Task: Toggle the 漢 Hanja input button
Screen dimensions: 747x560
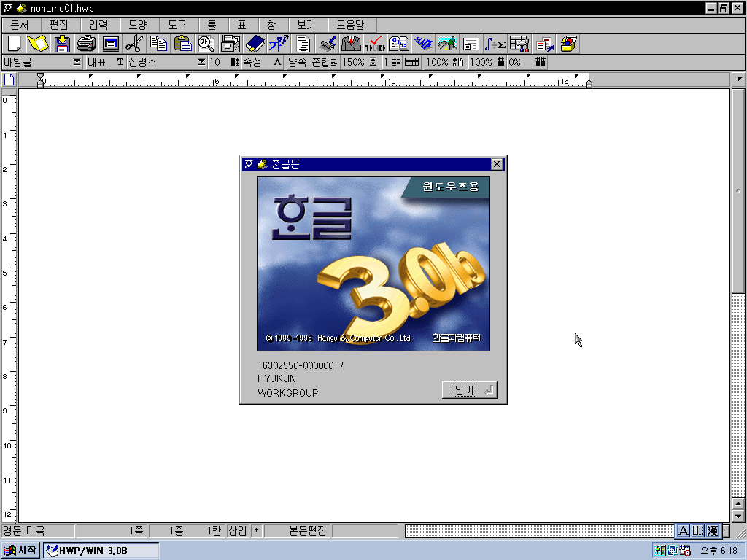Action: click(713, 531)
